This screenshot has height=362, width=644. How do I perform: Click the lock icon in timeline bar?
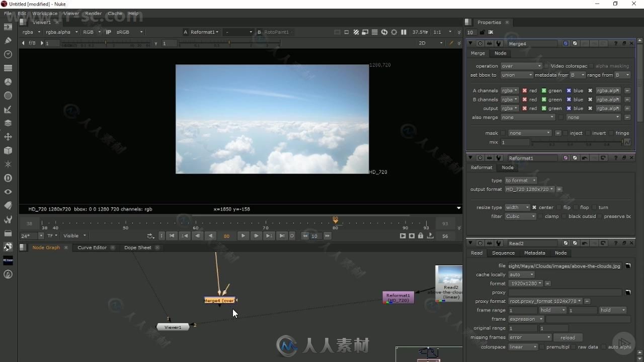[421, 236]
